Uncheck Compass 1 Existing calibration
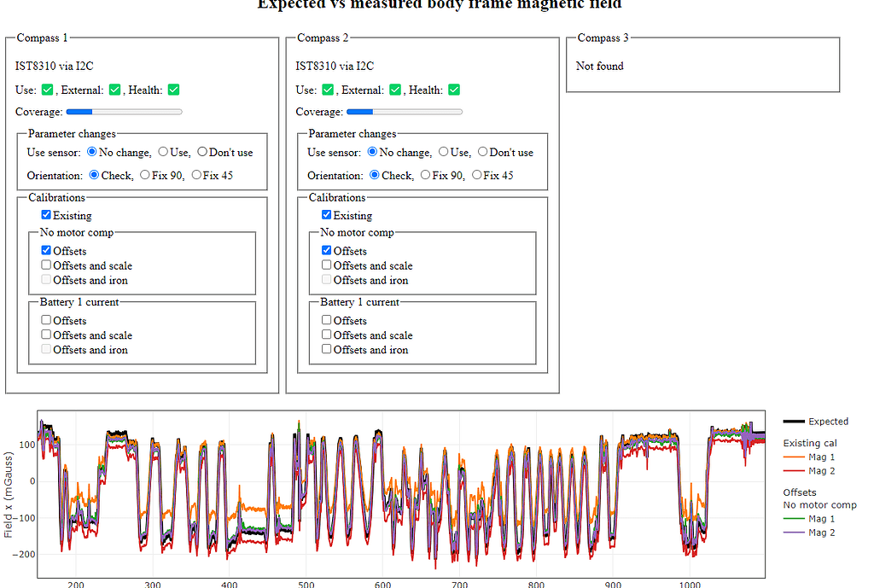Viewport: 874px width, 588px height. pos(46,216)
